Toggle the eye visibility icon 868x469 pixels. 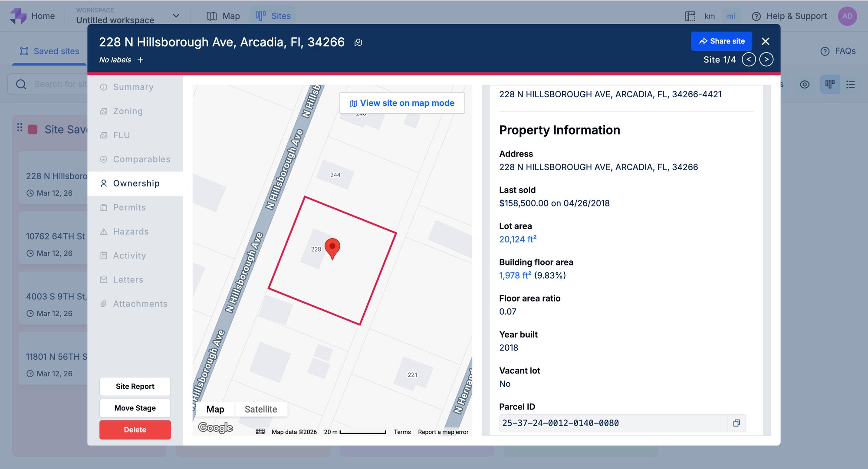(805, 84)
